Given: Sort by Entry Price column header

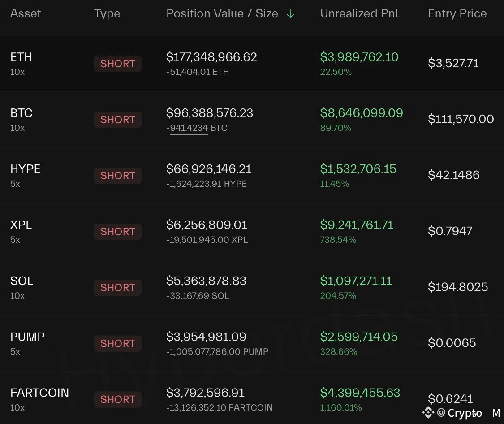Looking at the screenshot, I should click(x=457, y=13).
